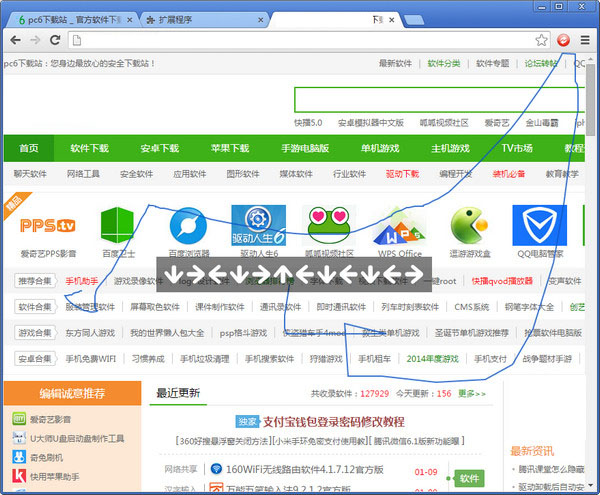Viewport: 600px width, 495px height.
Task: Open the 安卓模拟器中文版 hot search link
Action: tap(371, 123)
